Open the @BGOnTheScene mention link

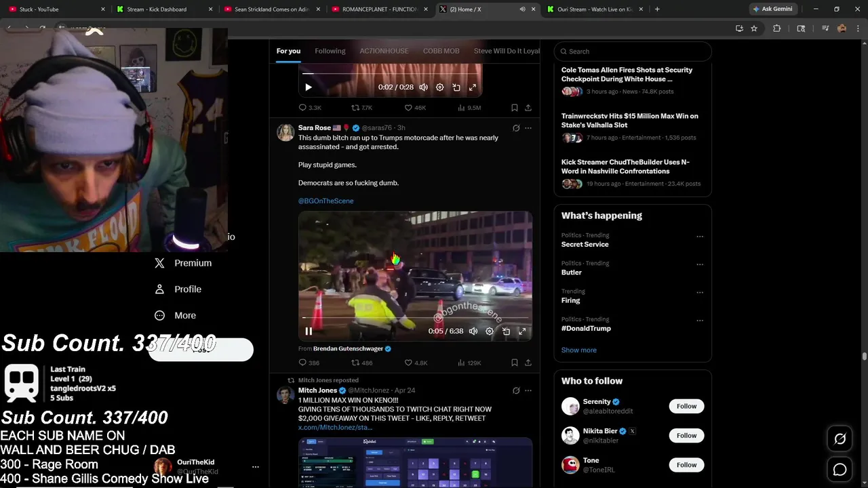point(325,201)
